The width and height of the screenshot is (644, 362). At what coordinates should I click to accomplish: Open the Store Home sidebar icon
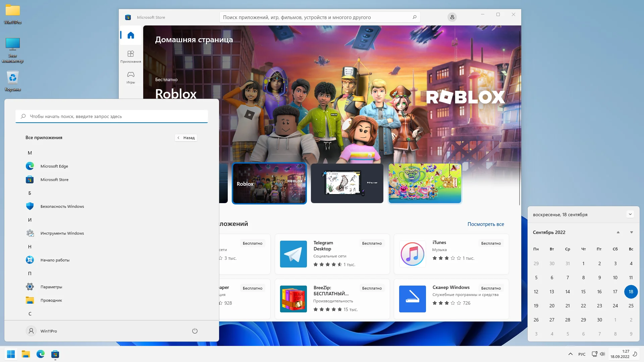coord(131,35)
